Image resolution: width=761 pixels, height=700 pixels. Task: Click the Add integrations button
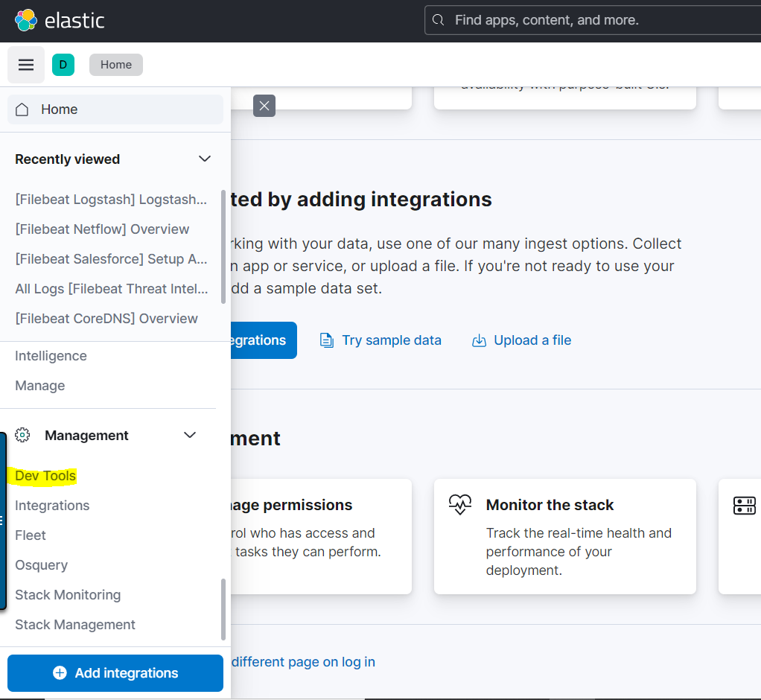tap(115, 672)
